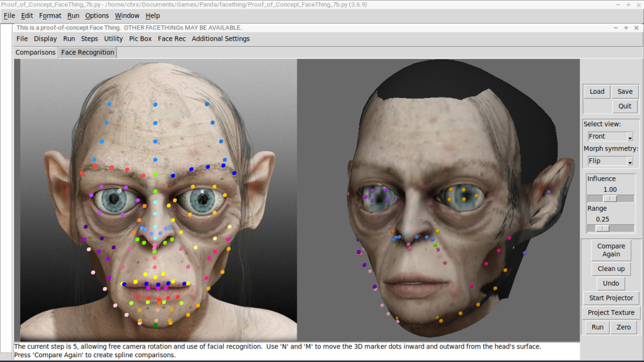
Task: Maximize the inner Face Thing window
Action: pyautogui.click(x=626, y=28)
